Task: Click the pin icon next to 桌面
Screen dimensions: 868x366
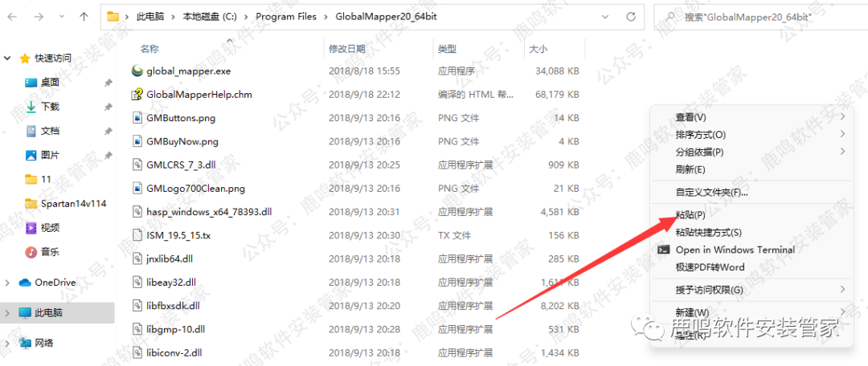Action: pyautogui.click(x=108, y=83)
